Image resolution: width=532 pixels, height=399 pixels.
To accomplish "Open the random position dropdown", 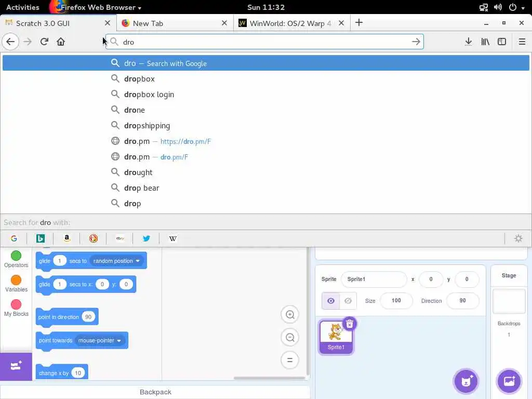I will click(116, 261).
